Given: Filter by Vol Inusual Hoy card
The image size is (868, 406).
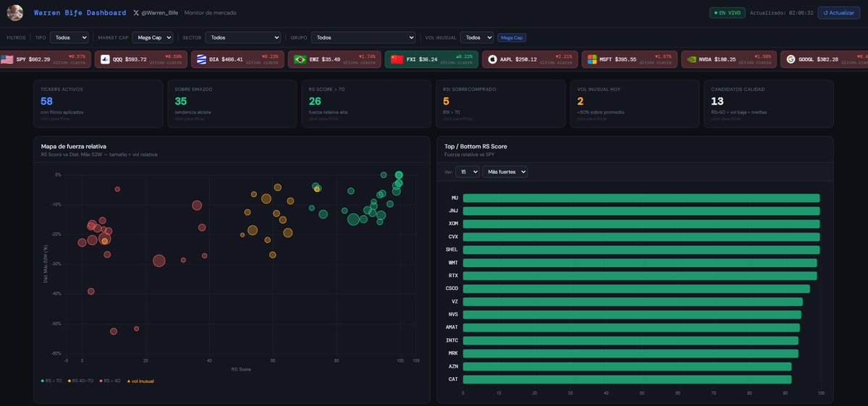Looking at the screenshot, I should point(634,104).
